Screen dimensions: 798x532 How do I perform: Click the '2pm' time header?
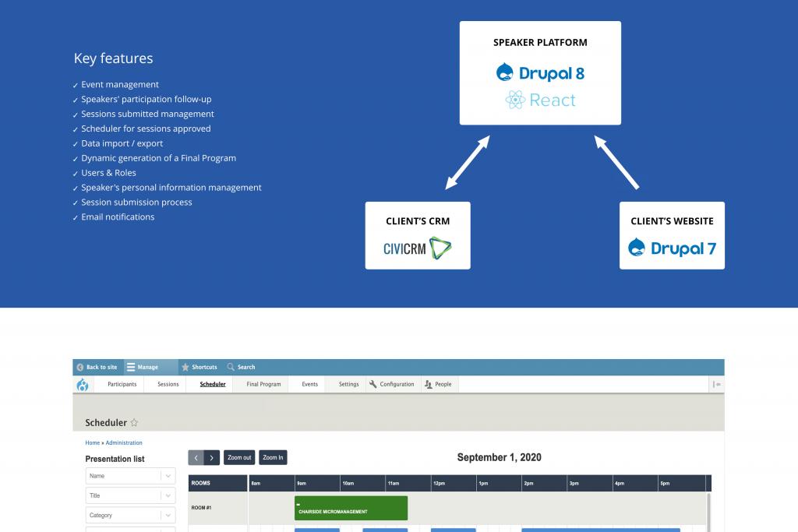tap(529, 483)
